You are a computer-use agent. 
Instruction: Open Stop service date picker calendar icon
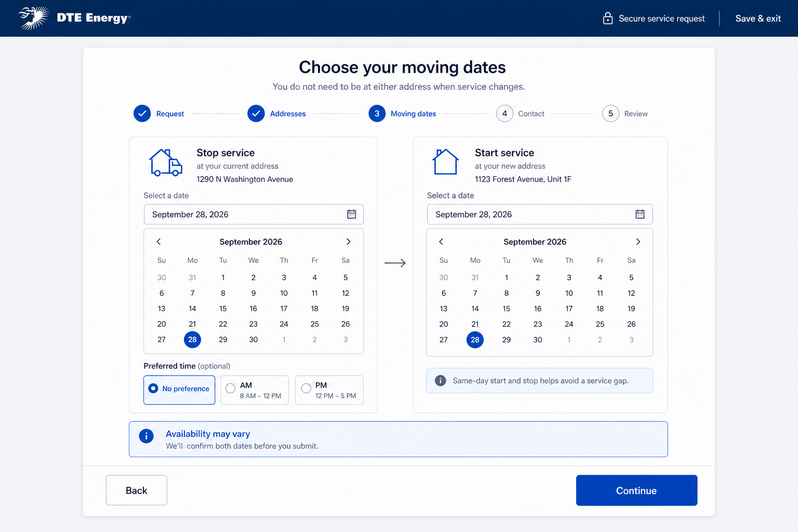pos(352,214)
